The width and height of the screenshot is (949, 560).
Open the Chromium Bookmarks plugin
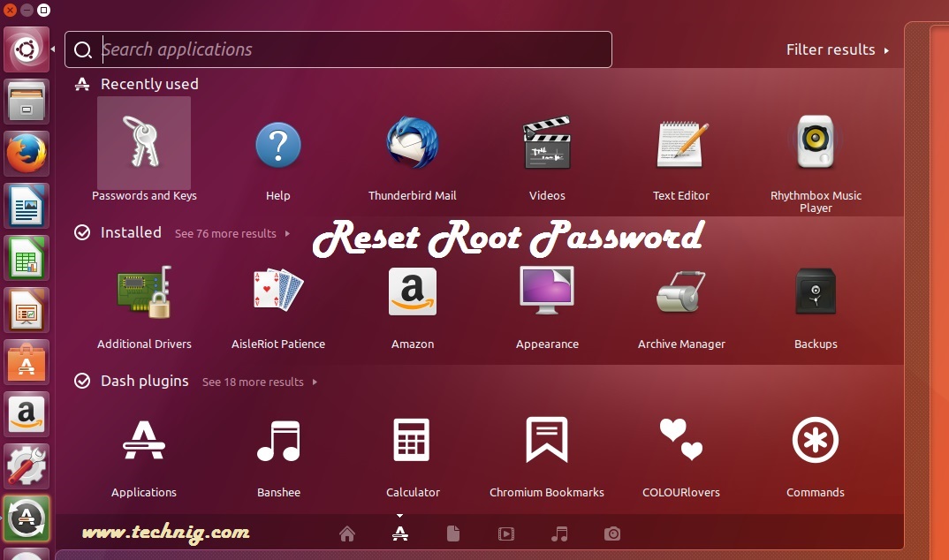point(546,439)
